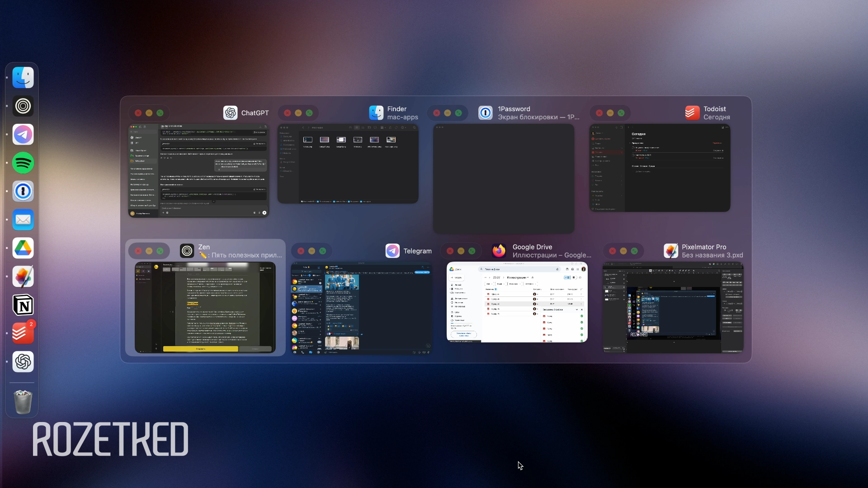Launch Spotify from the dock
This screenshot has width=868, height=488.
click(x=23, y=163)
